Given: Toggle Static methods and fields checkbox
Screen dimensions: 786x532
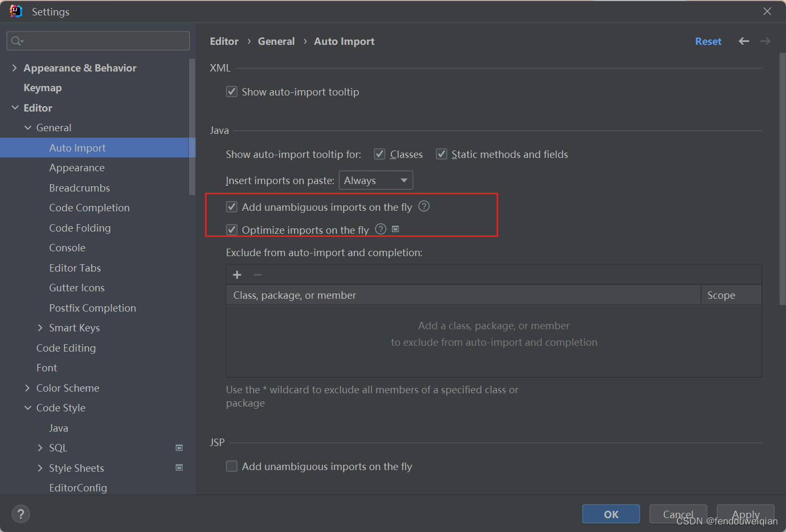Looking at the screenshot, I should pyautogui.click(x=442, y=154).
